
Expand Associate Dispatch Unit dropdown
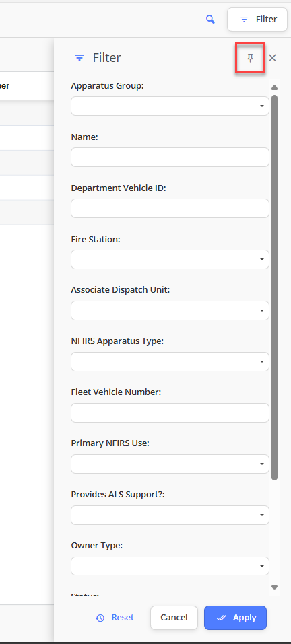[170, 310]
